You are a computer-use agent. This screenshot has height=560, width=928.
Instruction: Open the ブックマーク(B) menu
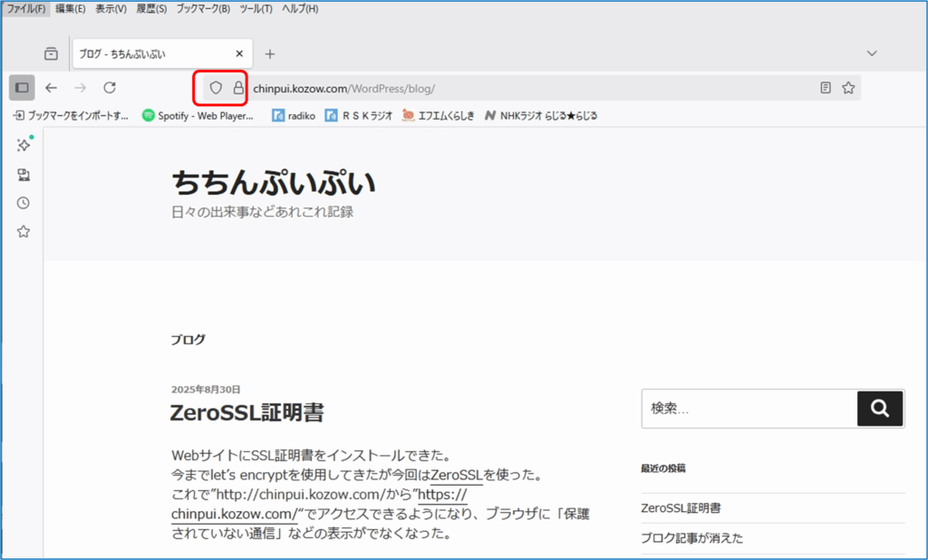tap(203, 8)
